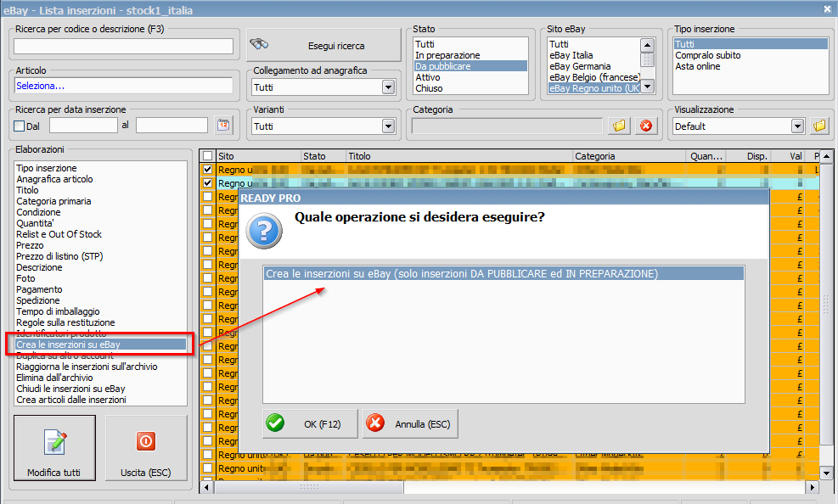Screen dimensions: 838x504
Task: Select Categoria primaria in Elaborazioni list
Action: (x=53, y=201)
